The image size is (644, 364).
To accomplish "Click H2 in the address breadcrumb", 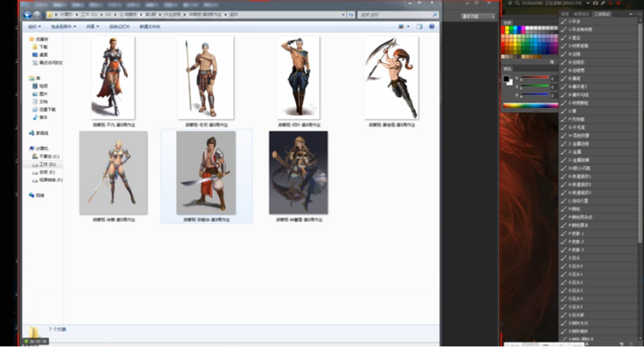I will pos(109,15).
